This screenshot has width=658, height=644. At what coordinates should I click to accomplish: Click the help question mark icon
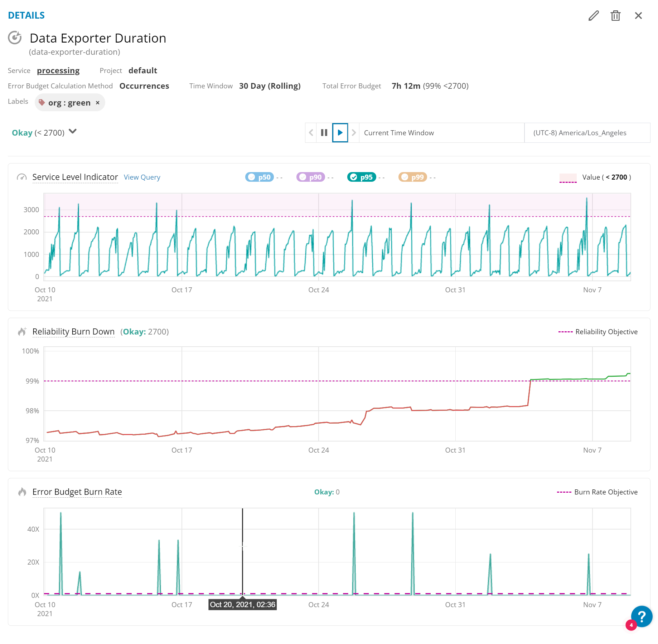[642, 616]
